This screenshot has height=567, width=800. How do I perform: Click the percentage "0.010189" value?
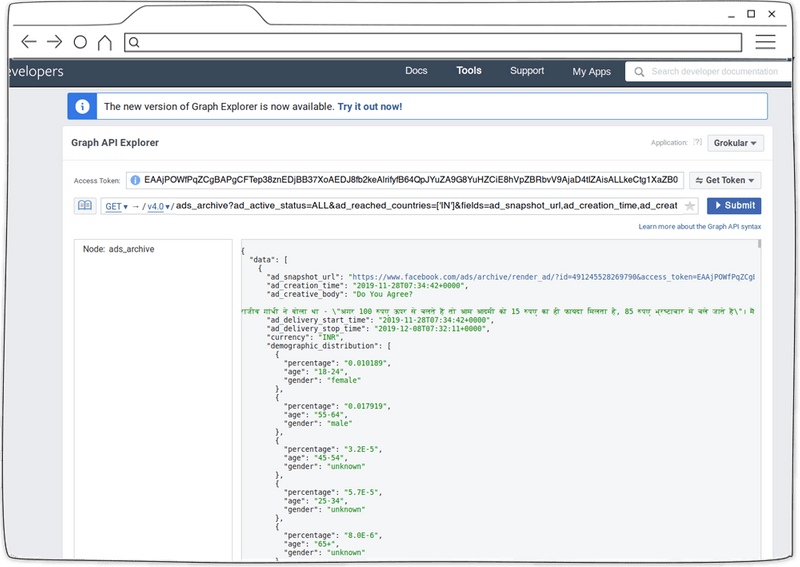[x=366, y=363]
